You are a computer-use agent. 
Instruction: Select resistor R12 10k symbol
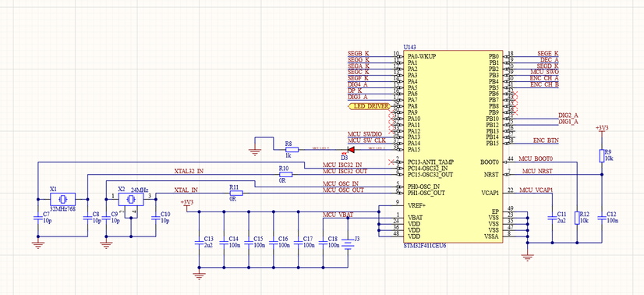point(577,218)
